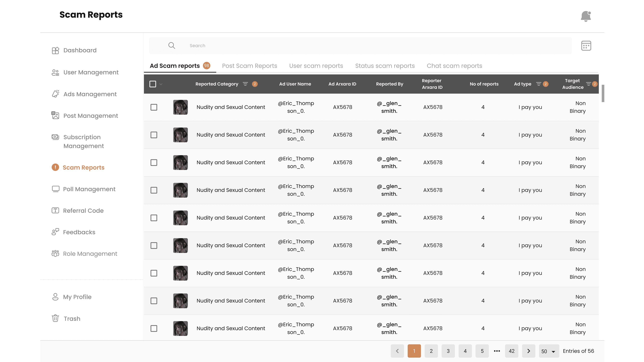This screenshot has height=362, width=644.
Task: Open the Chat scam reports tab
Action: click(454, 66)
